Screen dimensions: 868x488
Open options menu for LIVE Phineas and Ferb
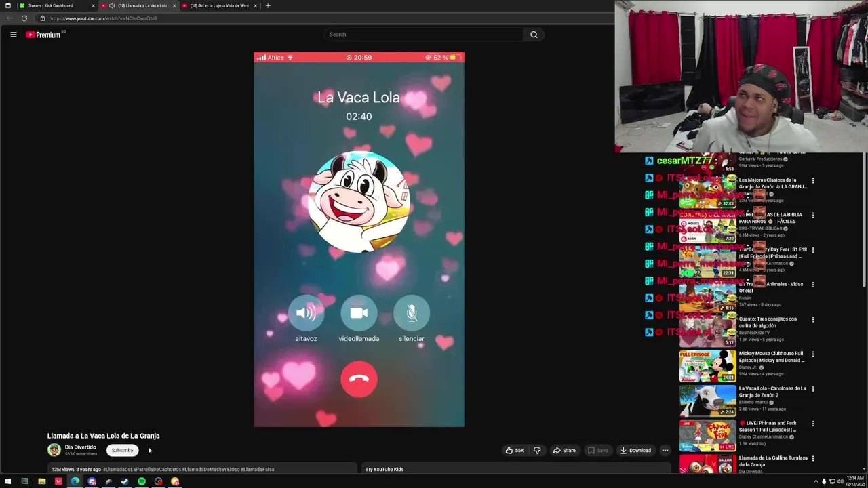pos(812,424)
